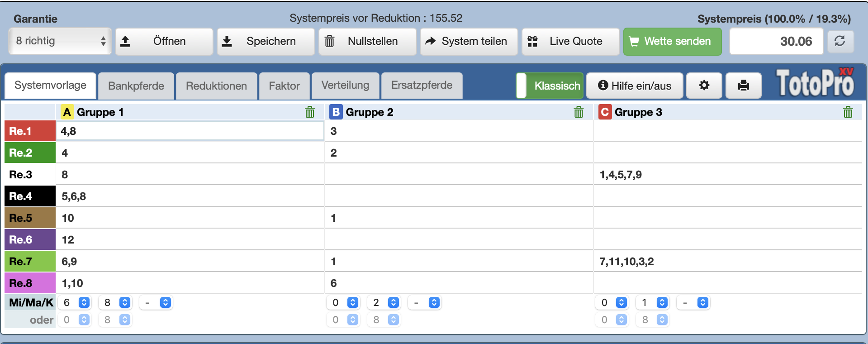Click the Öffnen button
Image resolution: width=868 pixels, height=344 pixels.
[x=164, y=41]
